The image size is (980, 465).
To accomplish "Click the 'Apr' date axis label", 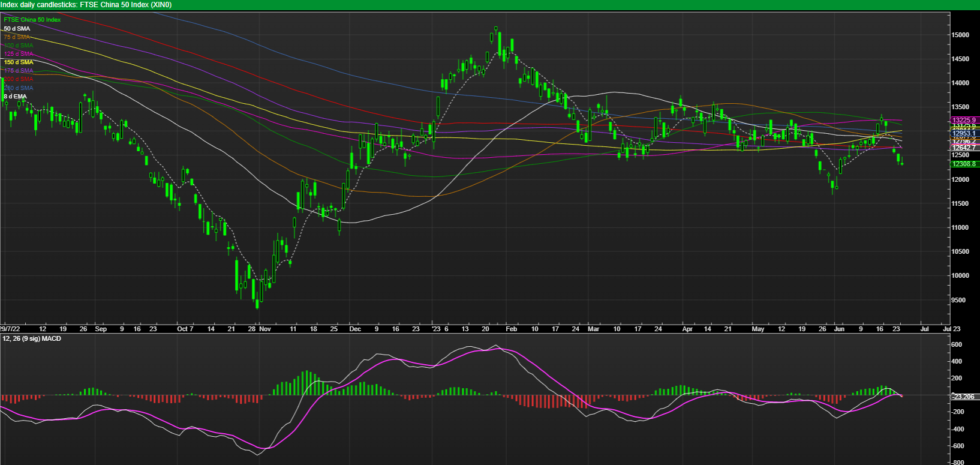I will click(x=687, y=329).
